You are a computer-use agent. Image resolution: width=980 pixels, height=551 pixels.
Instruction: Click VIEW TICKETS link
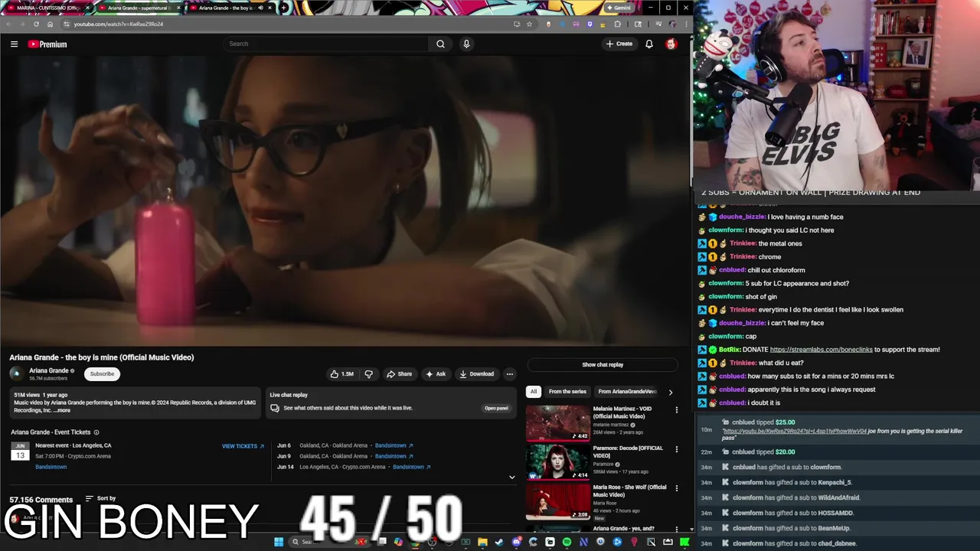pyautogui.click(x=243, y=446)
